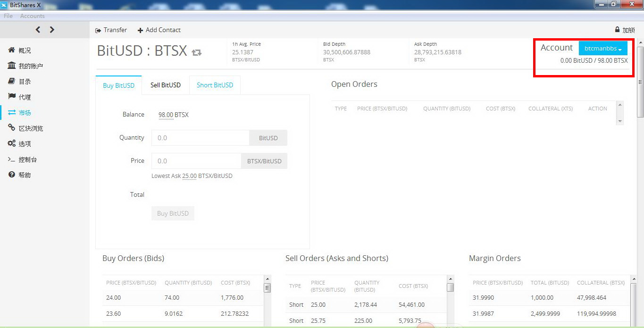Viewport: 644px width, 328px height.
Task: Click the Margin Orders total 2,499.9999
Action: point(546,313)
